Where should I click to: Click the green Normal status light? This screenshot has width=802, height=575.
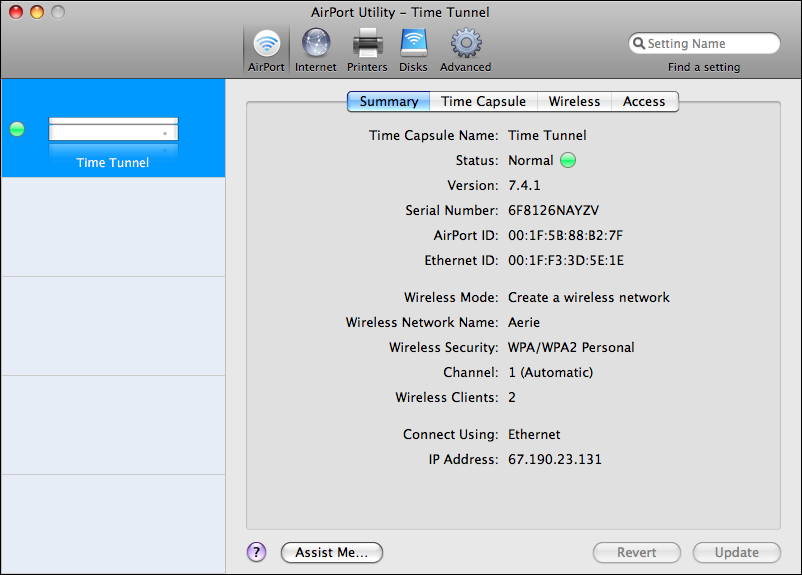(568, 160)
